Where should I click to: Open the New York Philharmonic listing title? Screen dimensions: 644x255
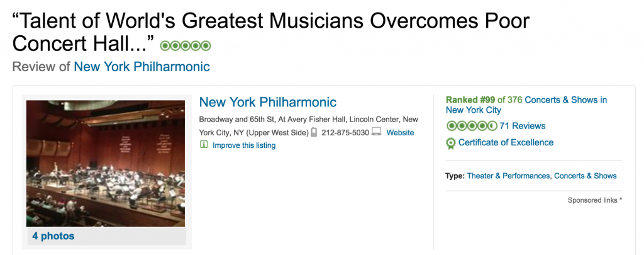[x=268, y=102]
